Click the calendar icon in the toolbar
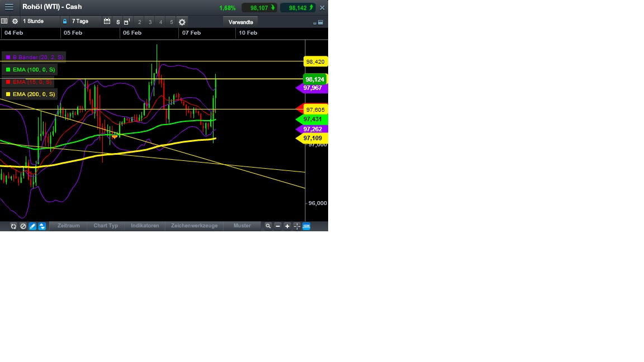The image size is (644, 362). tap(107, 21)
